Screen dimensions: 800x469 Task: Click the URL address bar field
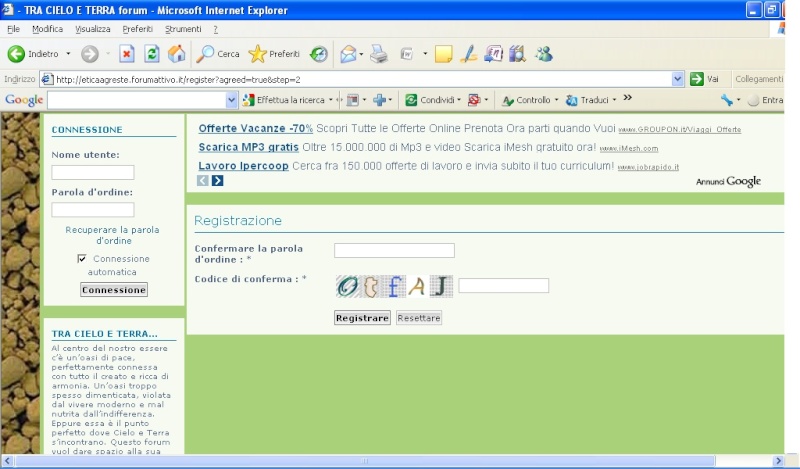362,79
